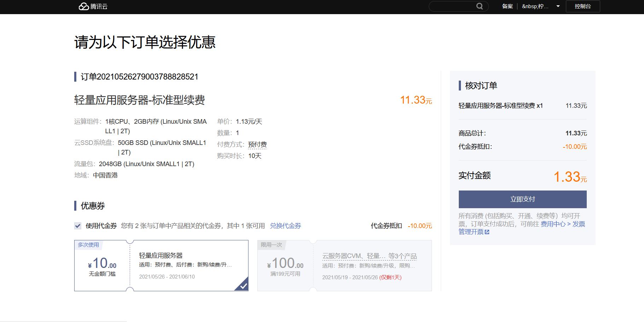Focus the search input field in header
The image size is (644, 322).
click(x=452, y=6)
